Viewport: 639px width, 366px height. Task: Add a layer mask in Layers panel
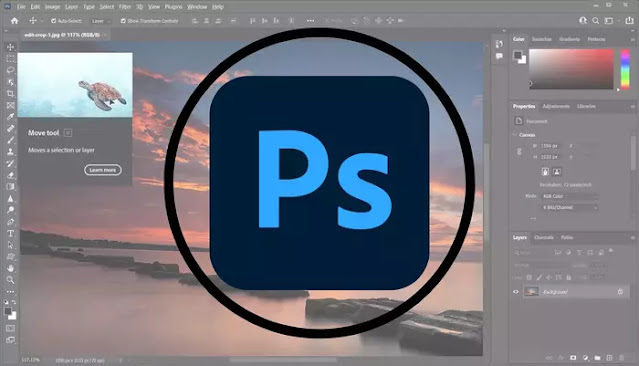(x=573, y=357)
